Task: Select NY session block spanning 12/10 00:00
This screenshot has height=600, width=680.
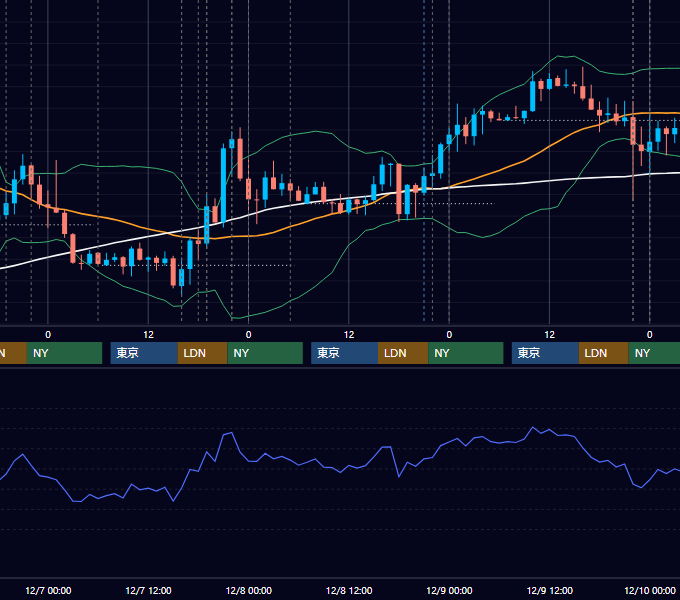Action: (654, 353)
